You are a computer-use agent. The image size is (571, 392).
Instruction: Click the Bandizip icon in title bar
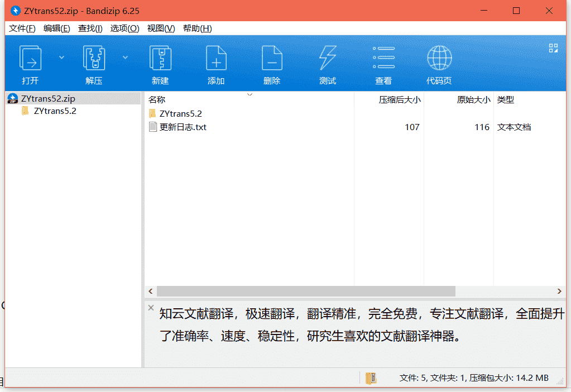click(15, 11)
